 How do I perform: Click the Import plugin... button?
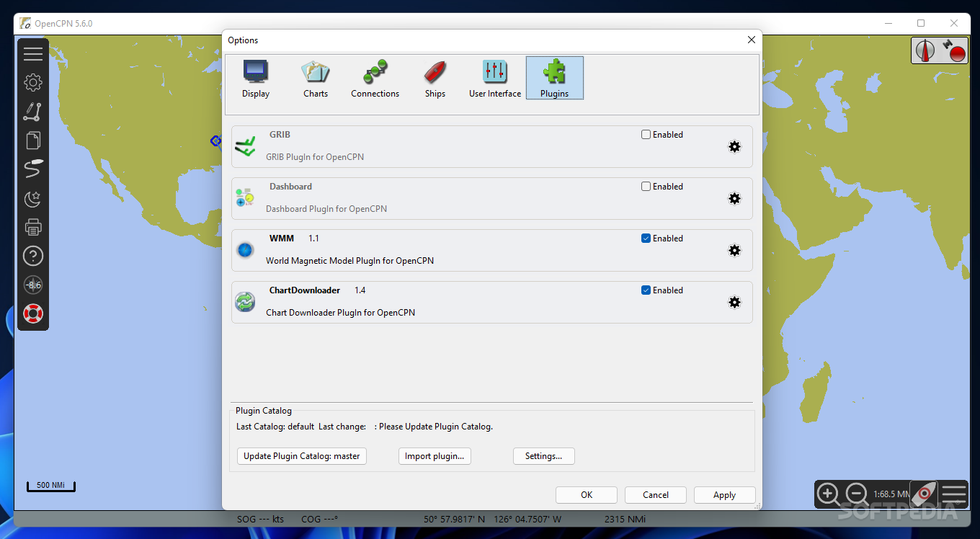[x=435, y=456]
